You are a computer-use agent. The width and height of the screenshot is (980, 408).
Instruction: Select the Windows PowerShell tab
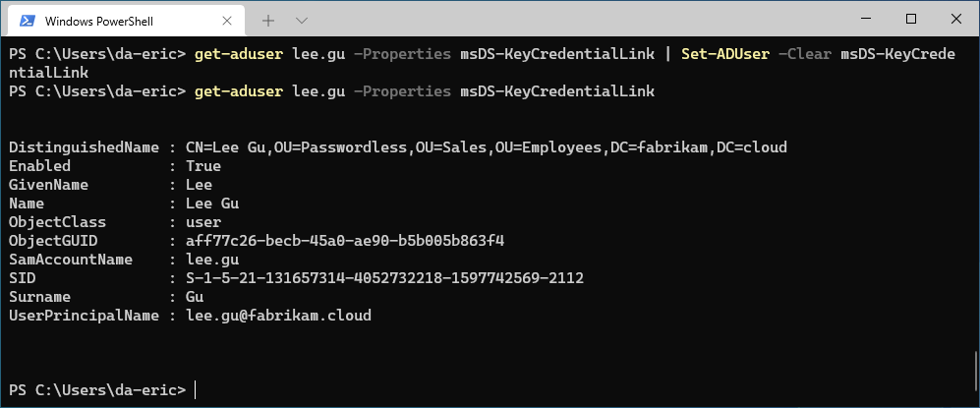pos(108,20)
